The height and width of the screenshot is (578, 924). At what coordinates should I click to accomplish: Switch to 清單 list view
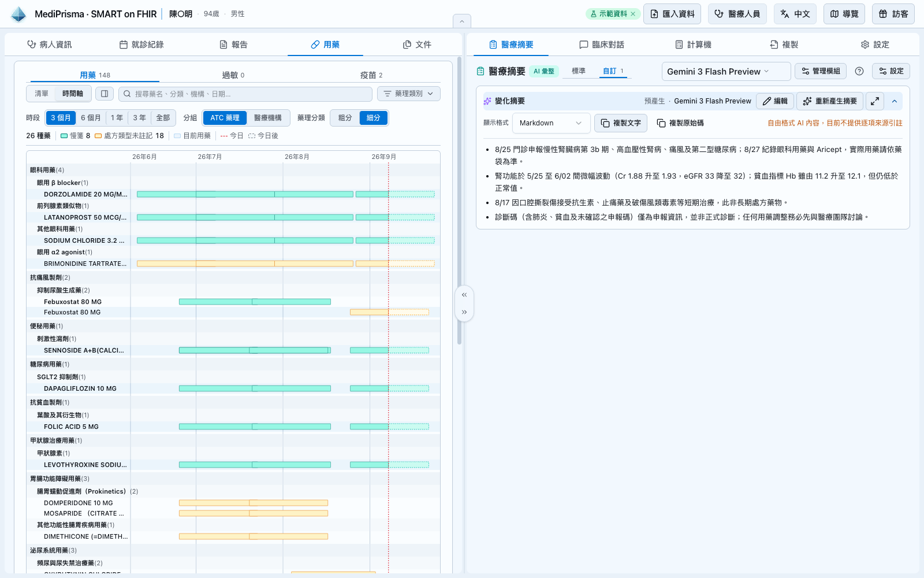coord(42,94)
